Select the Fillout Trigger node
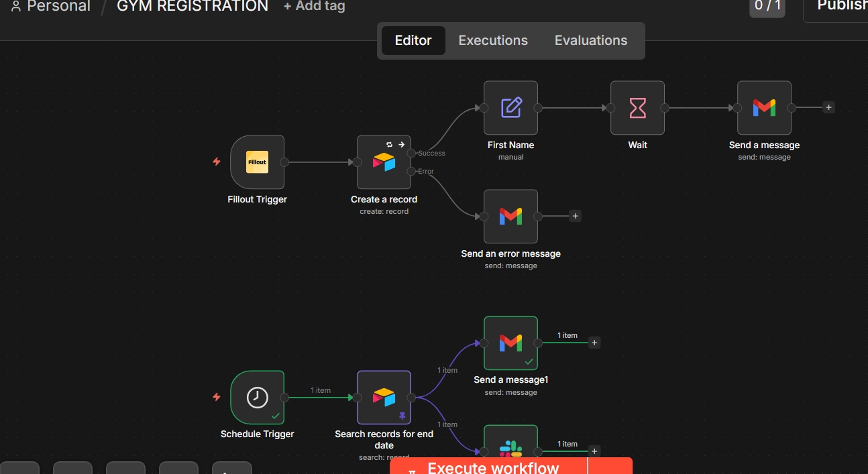 coord(257,162)
